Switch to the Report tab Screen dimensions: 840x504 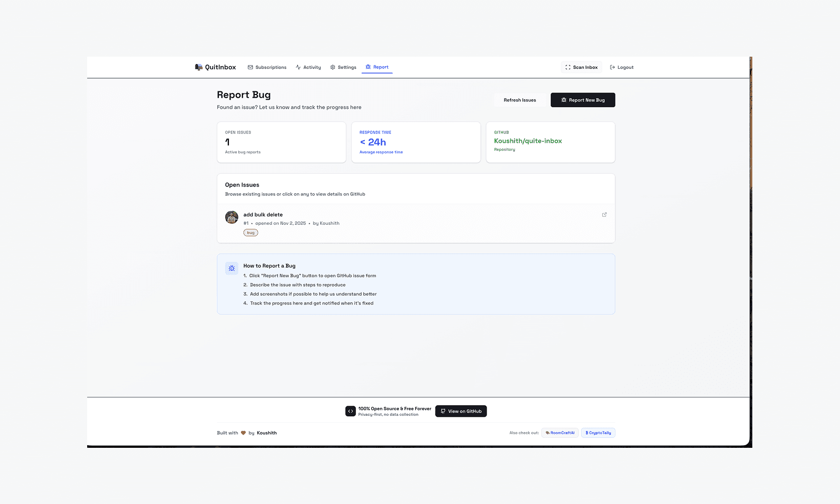tap(377, 67)
